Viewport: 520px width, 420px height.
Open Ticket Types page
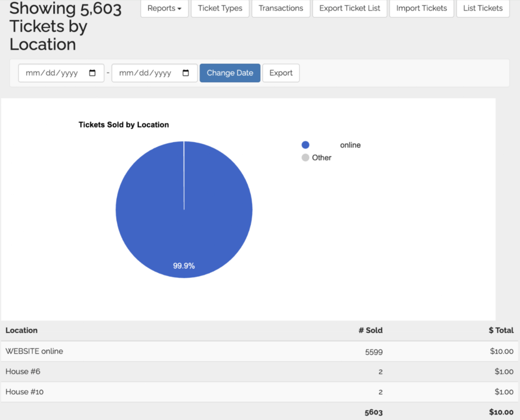click(x=220, y=8)
